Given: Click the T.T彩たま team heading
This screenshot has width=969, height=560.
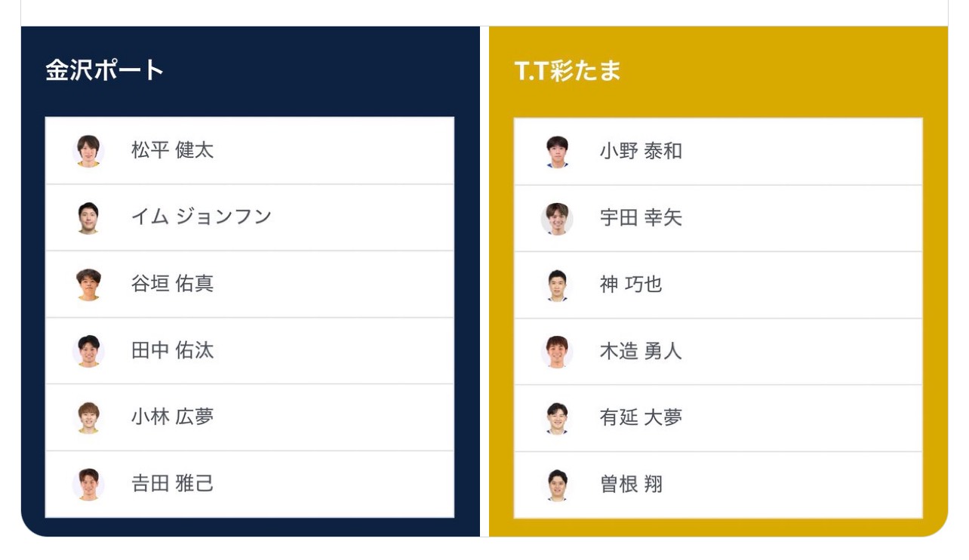Looking at the screenshot, I should 567,71.
